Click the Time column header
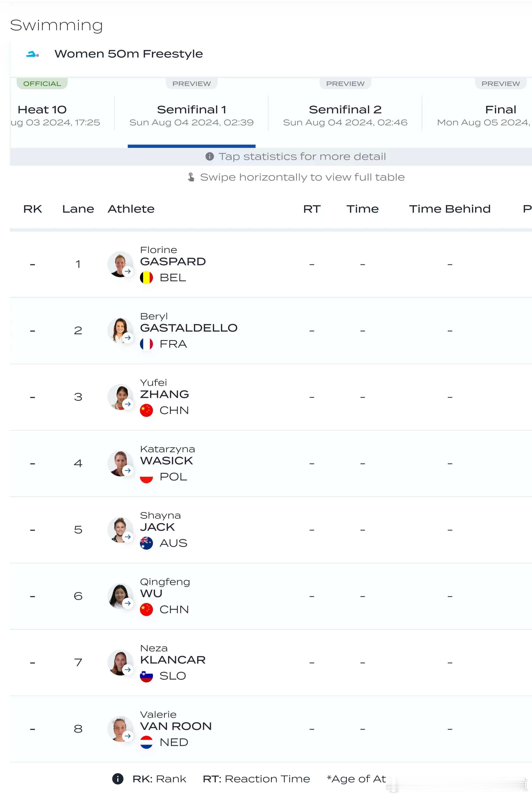The height and width of the screenshot is (798, 532). pos(362,209)
